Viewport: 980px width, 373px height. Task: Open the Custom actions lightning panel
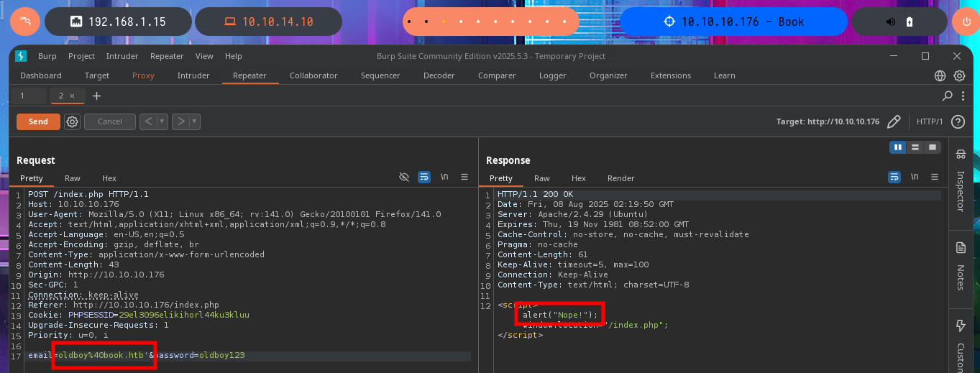(x=961, y=326)
